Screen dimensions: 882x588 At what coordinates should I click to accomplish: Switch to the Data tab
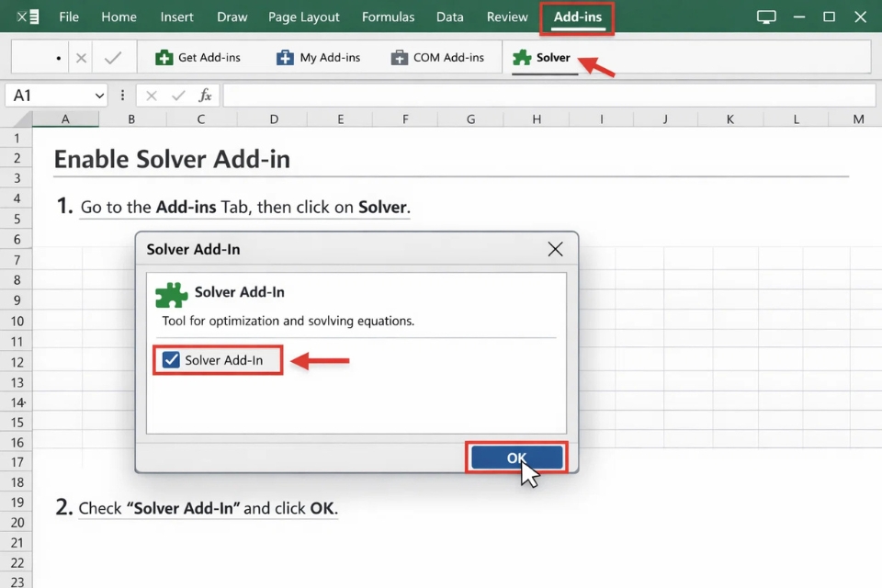(449, 17)
